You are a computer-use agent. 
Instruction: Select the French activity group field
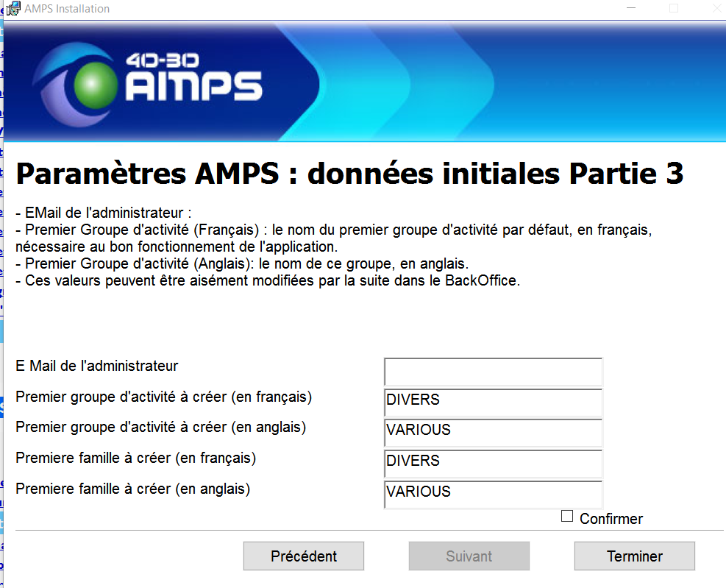(493, 403)
